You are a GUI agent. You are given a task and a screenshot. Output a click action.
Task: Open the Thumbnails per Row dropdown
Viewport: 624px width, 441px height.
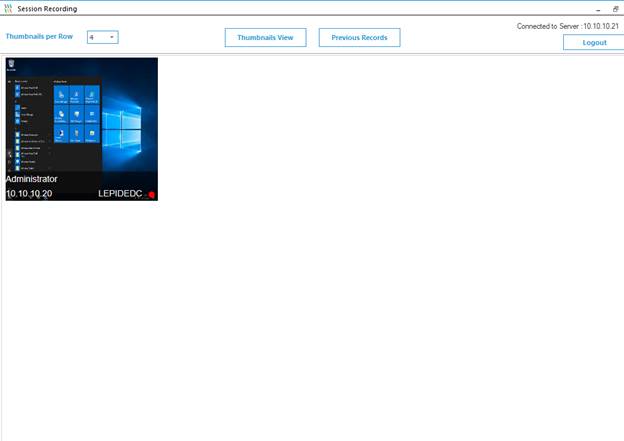click(x=103, y=37)
